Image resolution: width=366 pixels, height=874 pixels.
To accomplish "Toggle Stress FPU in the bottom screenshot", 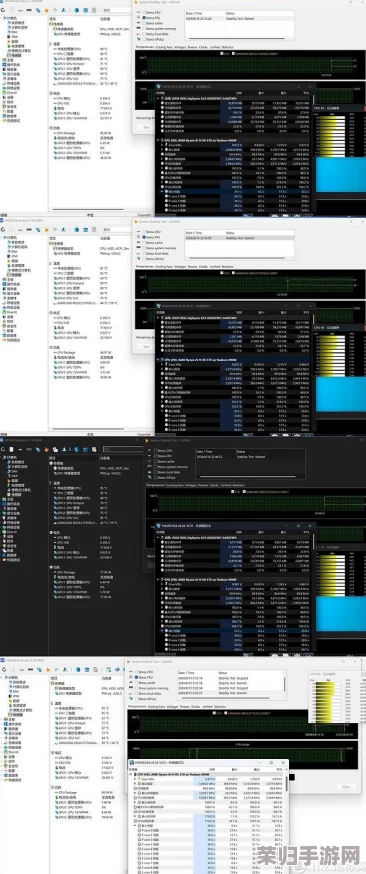I will point(137,677).
